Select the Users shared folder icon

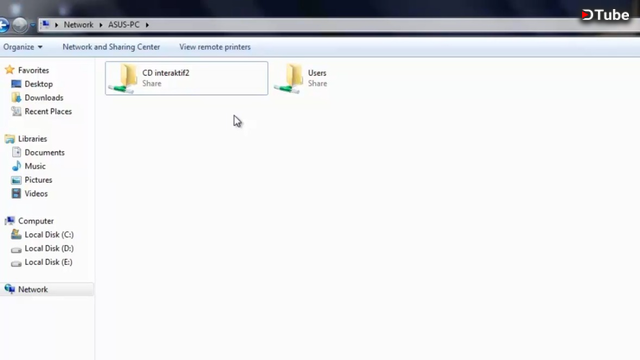coord(289,78)
